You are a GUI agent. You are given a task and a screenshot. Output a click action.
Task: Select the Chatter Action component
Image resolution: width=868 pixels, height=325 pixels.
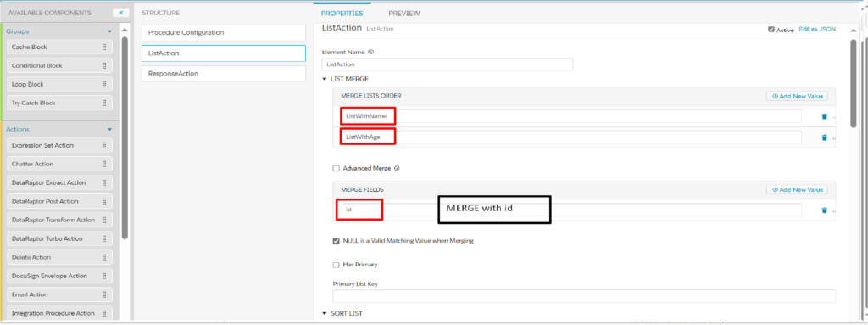59,164
